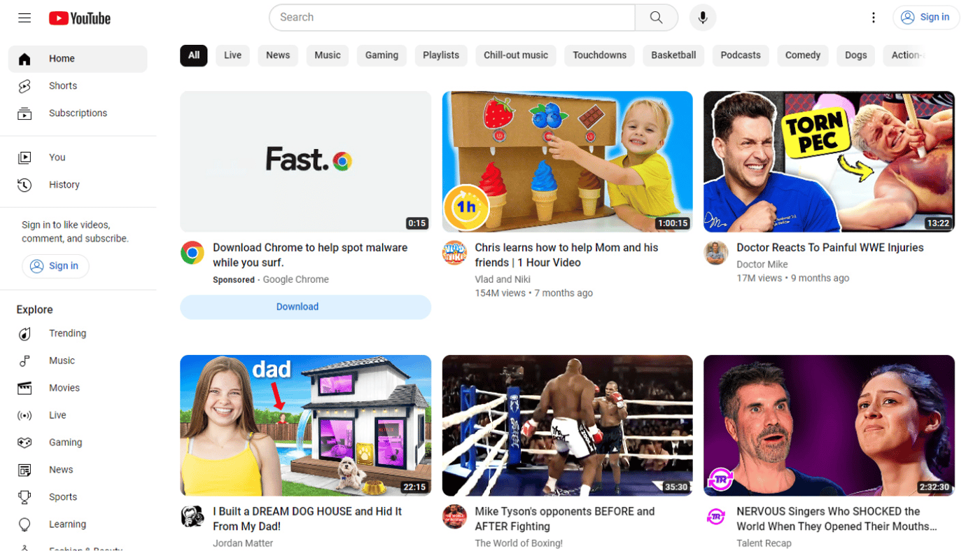Open watch History in sidebar
980x551 pixels.
coord(64,185)
